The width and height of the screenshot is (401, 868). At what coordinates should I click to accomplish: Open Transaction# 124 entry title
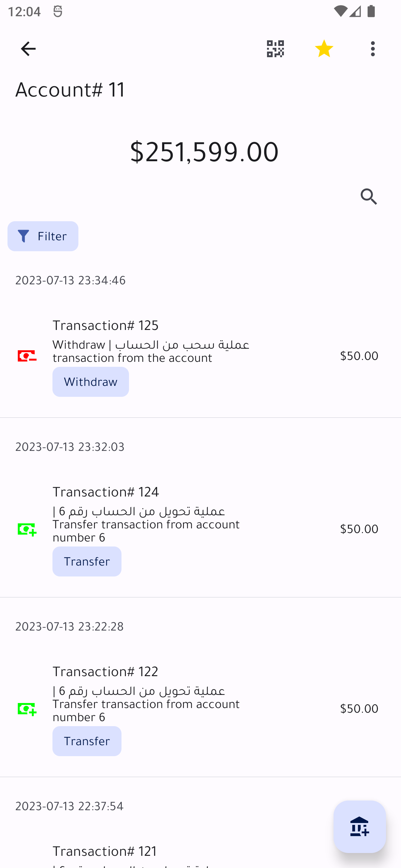(106, 492)
